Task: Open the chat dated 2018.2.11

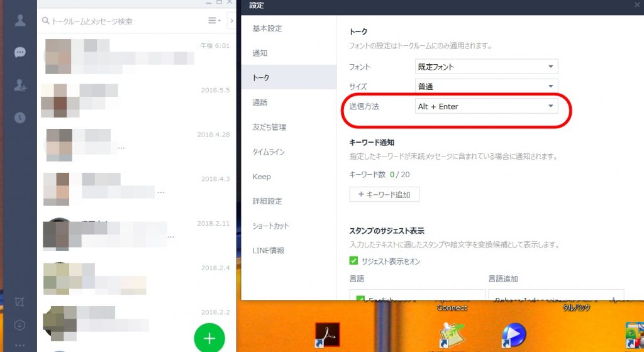Action: tap(136, 234)
